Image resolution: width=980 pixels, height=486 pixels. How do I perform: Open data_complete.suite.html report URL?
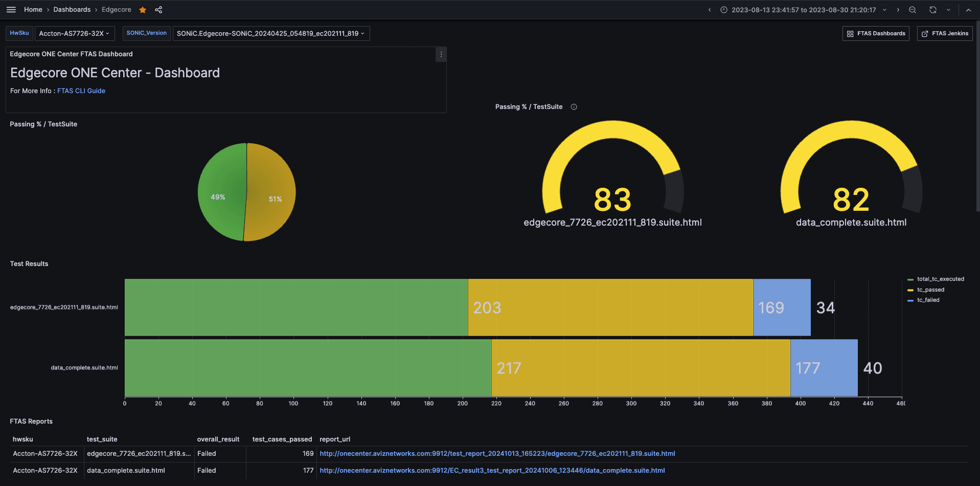pyautogui.click(x=492, y=471)
